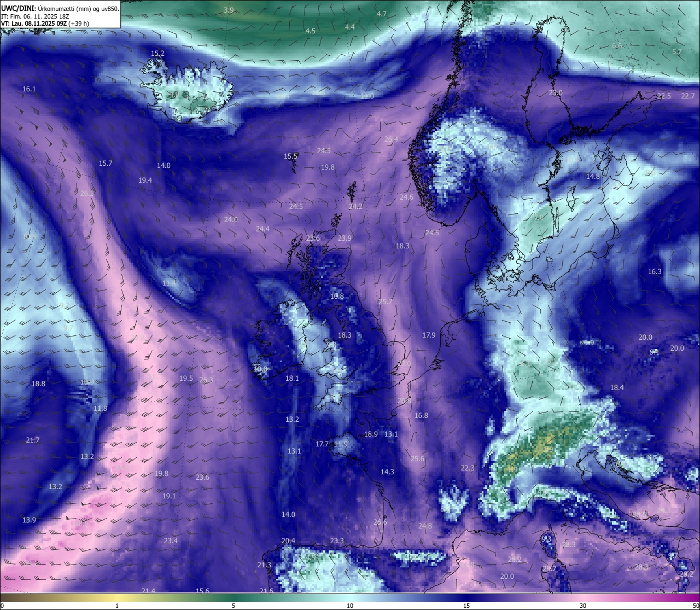Click the '15' tick on the color scale

click(x=466, y=606)
